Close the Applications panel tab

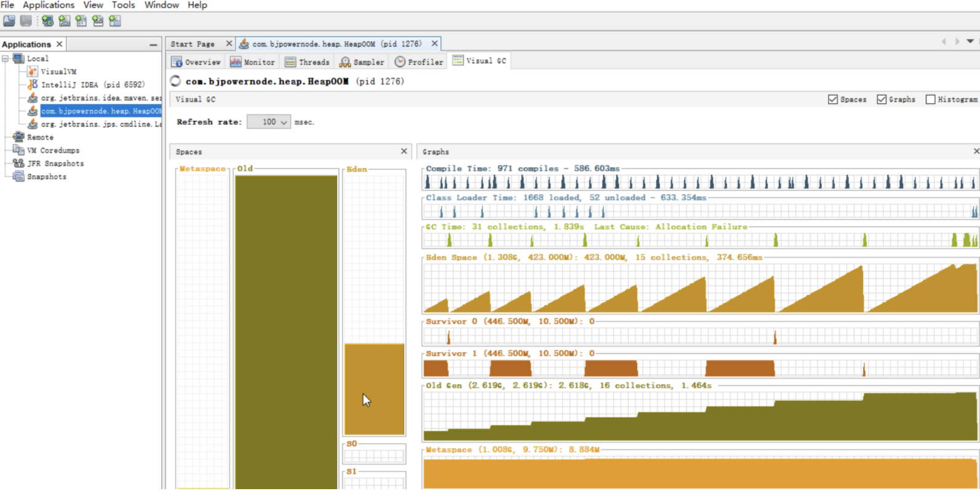pos(59,44)
